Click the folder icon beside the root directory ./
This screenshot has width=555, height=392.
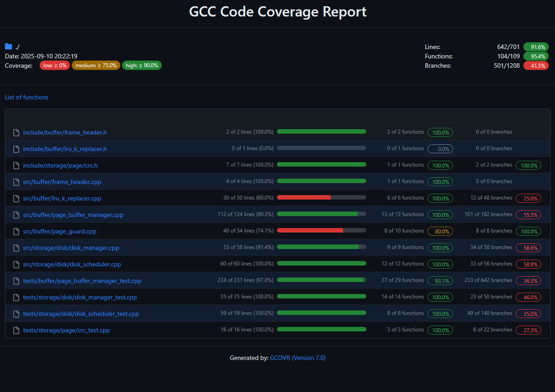[x=8, y=46]
